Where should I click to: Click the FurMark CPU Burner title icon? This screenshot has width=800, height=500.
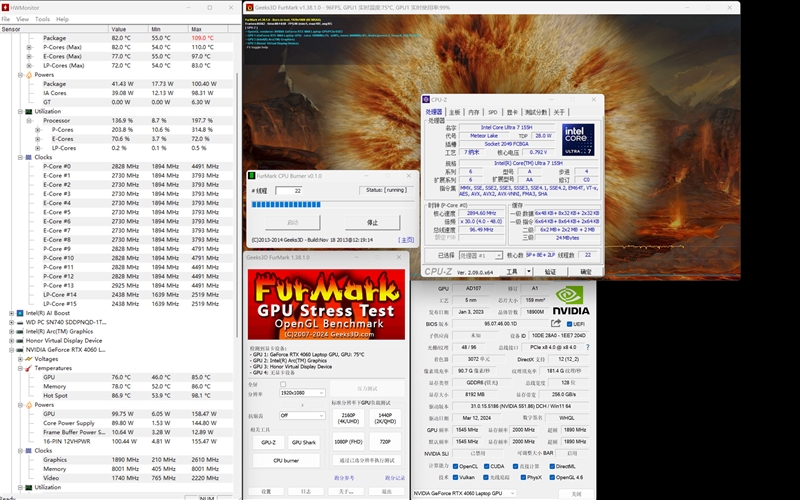(x=252, y=176)
